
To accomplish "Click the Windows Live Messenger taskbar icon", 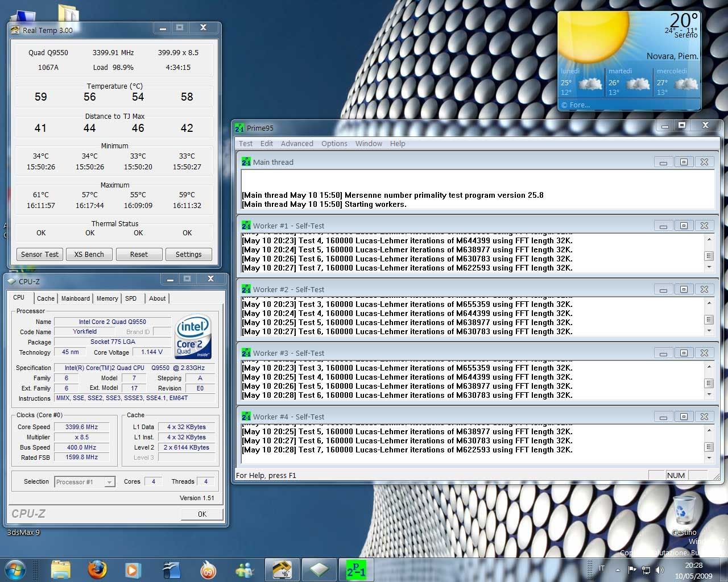I will pos(245,569).
